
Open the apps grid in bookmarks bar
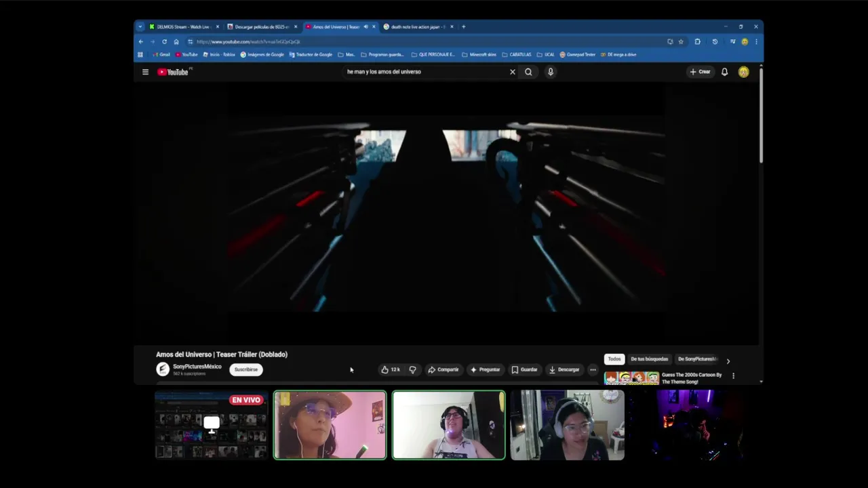140,54
